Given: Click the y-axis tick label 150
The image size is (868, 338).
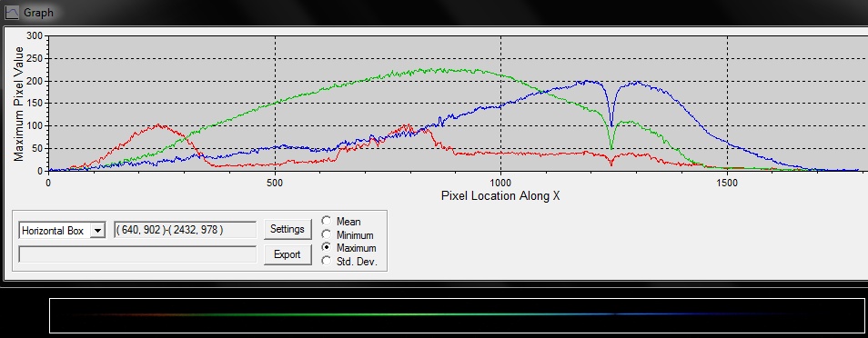Looking at the screenshot, I should point(35,104).
